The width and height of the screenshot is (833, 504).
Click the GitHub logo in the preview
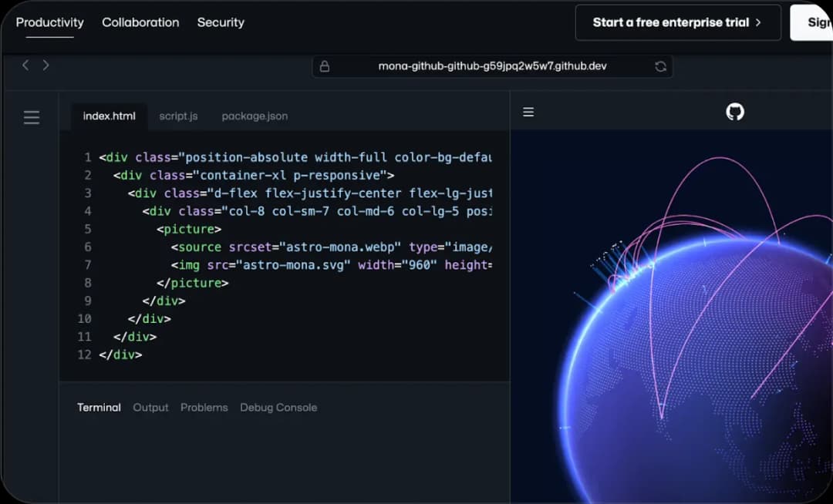click(735, 113)
